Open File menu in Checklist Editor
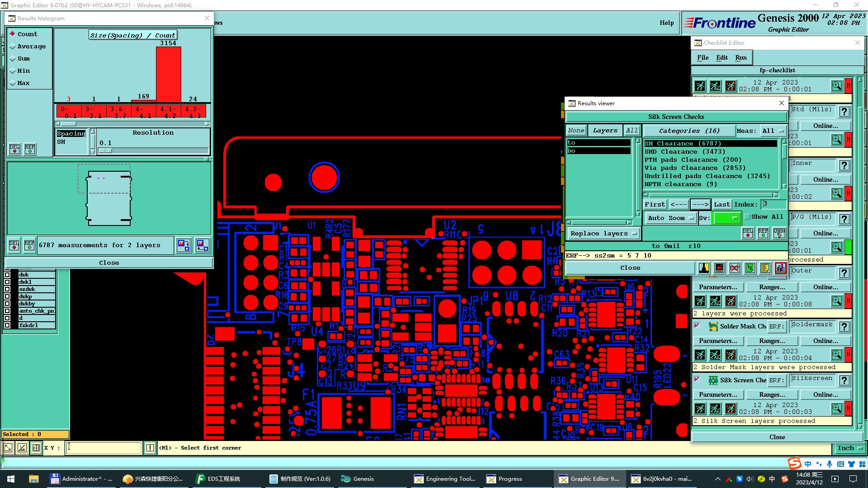The height and width of the screenshot is (488, 868). (x=703, y=57)
